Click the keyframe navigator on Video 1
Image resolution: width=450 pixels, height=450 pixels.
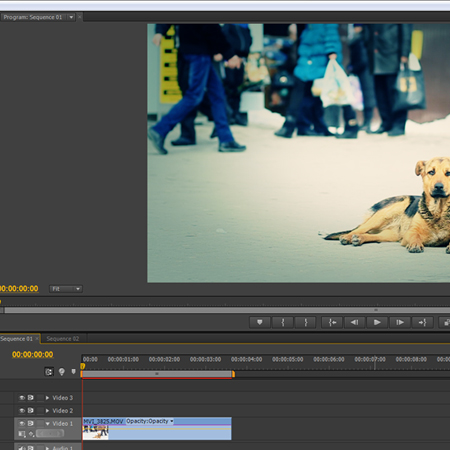point(50,433)
